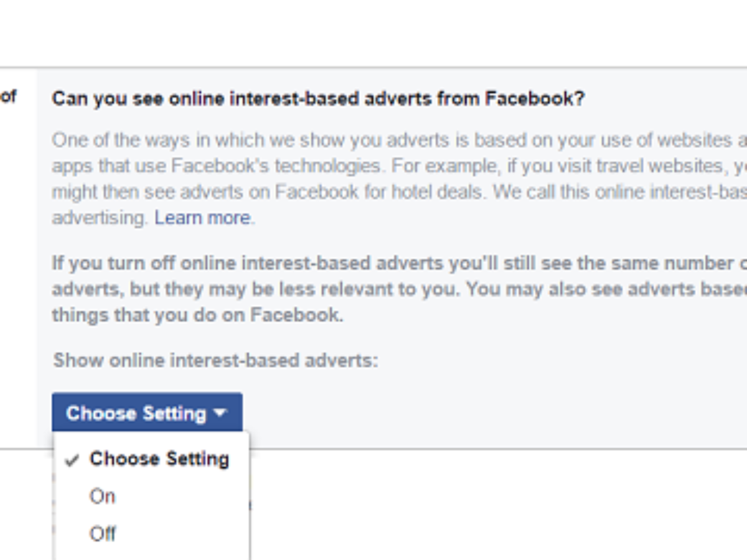Select On from the dropdown menu
This screenshot has width=747, height=560.
pyautogui.click(x=103, y=496)
